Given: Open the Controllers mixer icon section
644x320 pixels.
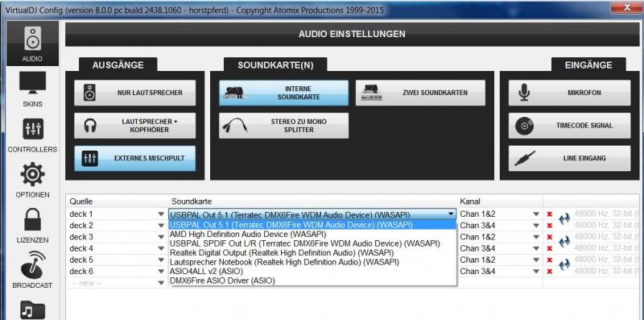Looking at the screenshot, I should 32,135.
